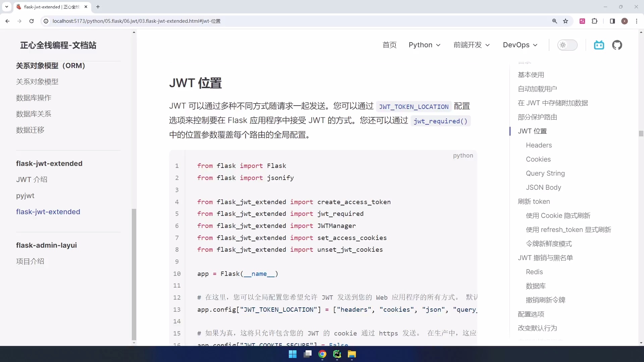Image resolution: width=644 pixels, height=362 pixels.
Task: Open the bilibili channel icon in navbar
Action: 599,45
